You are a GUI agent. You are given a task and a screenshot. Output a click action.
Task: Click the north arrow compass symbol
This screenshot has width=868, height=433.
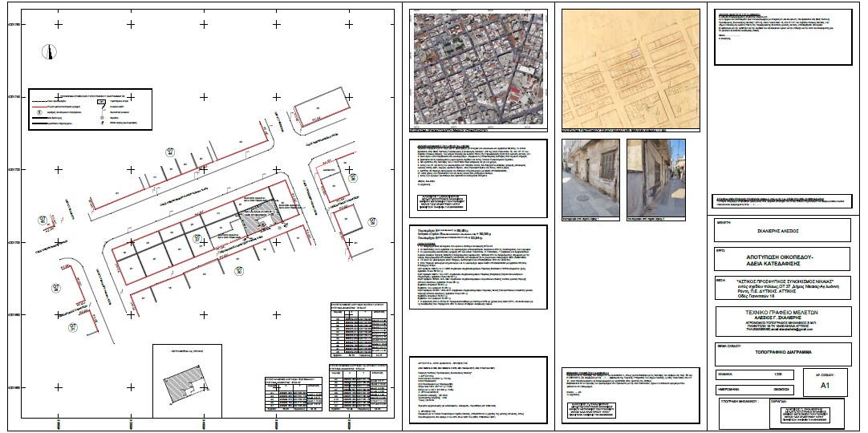(x=50, y=53)
